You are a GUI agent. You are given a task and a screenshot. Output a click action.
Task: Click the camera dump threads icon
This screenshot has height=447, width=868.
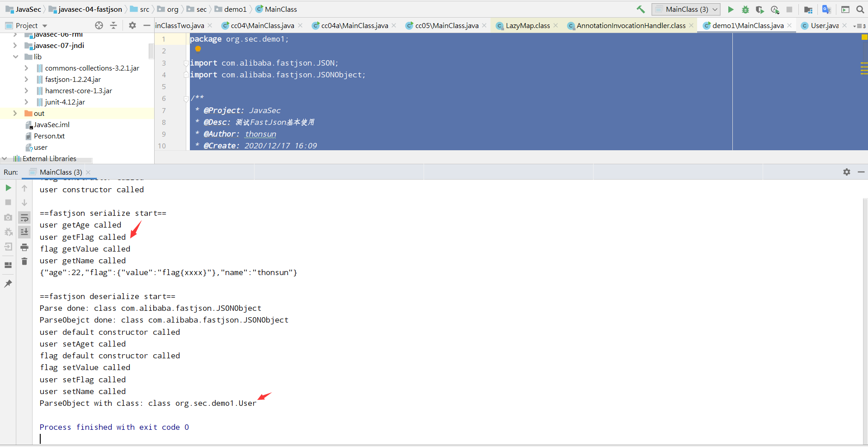8,217
